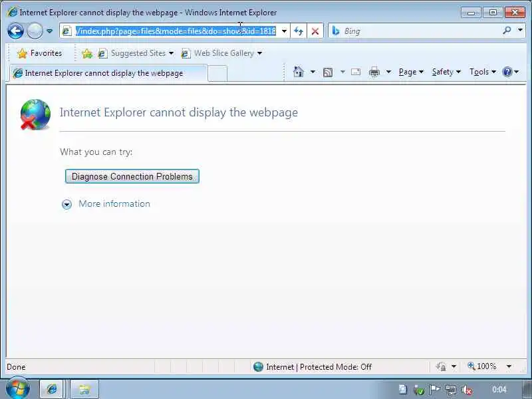532x399 pixels.
Task: Click the Bing logo icon
Action: (336, 31)
